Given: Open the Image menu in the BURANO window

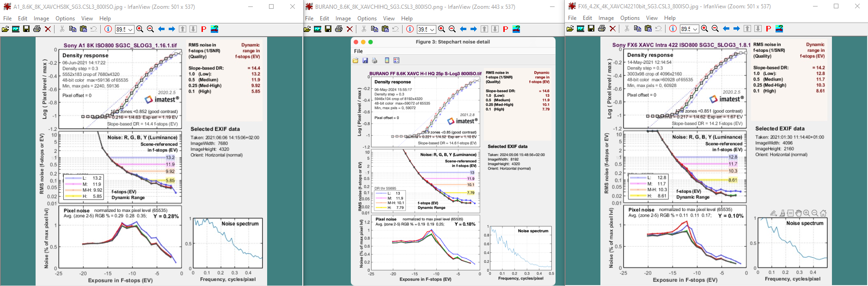Looking at the screenshot, I should [343, 19].
